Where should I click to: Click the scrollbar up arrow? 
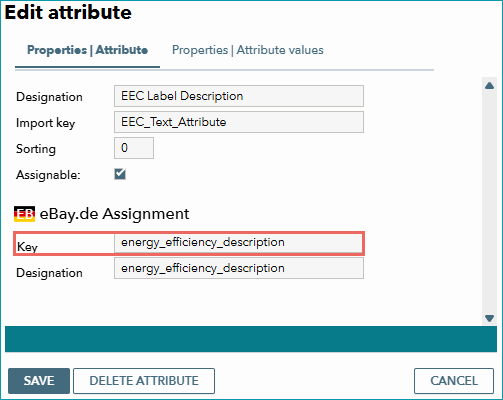(489, 86)
